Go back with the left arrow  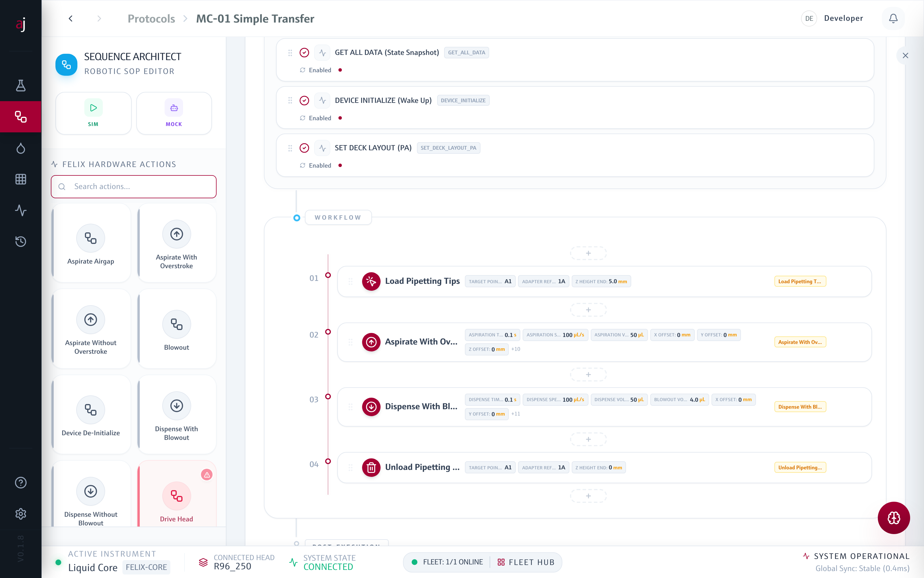[71, 18]
